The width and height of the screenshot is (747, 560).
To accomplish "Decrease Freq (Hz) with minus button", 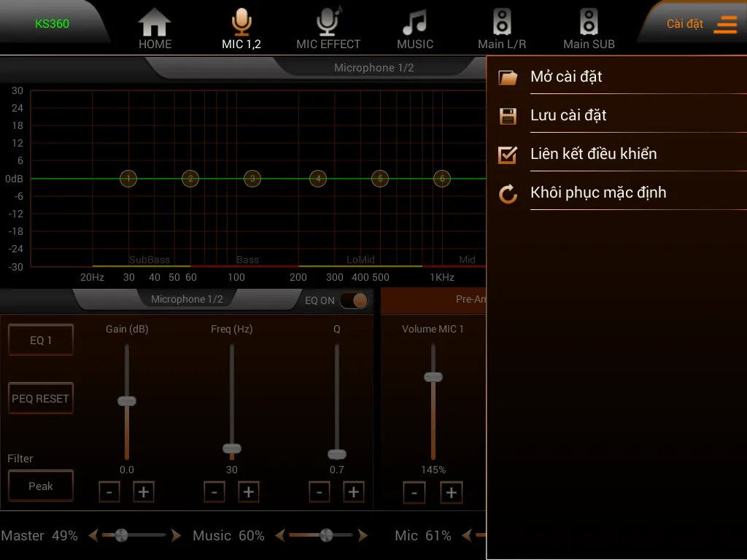I will point(214,492).
